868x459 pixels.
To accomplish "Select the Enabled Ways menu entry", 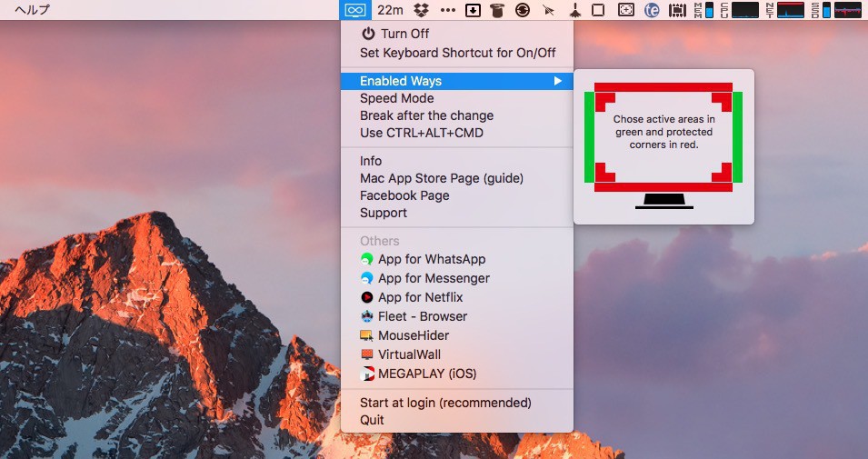I will click(x=456, y=81).
